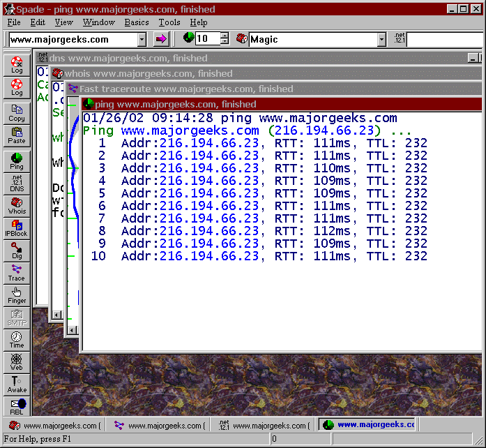Start the Dig tool

17,251
